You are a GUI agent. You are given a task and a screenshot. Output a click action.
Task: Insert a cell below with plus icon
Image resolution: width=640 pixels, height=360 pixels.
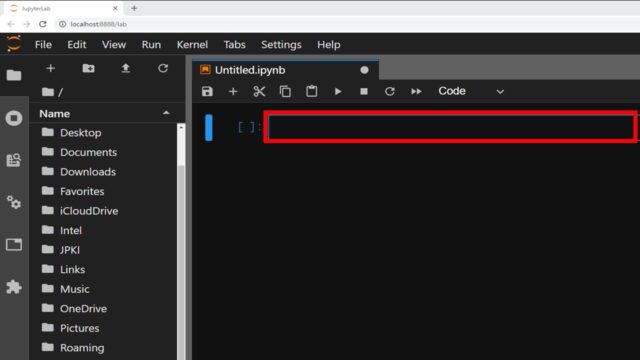click(x=233, y=91)
